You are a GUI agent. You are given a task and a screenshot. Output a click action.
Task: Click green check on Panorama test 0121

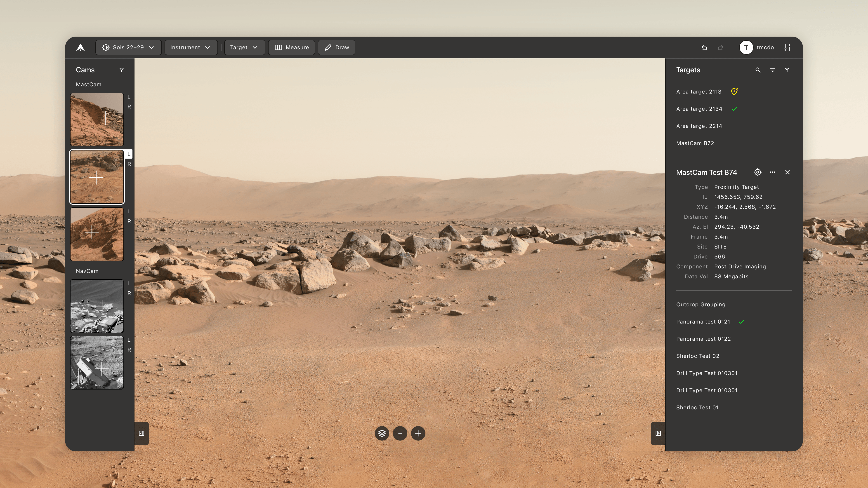click(x=742, y=322)
